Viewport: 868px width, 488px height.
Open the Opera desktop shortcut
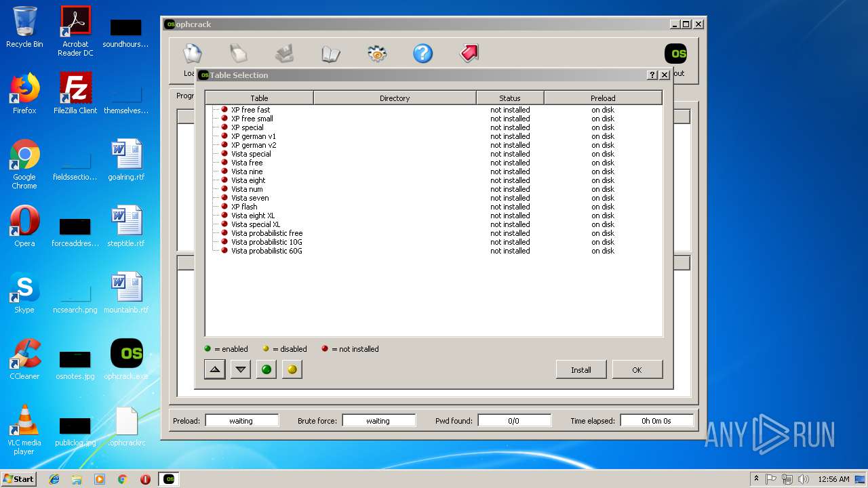24,226
